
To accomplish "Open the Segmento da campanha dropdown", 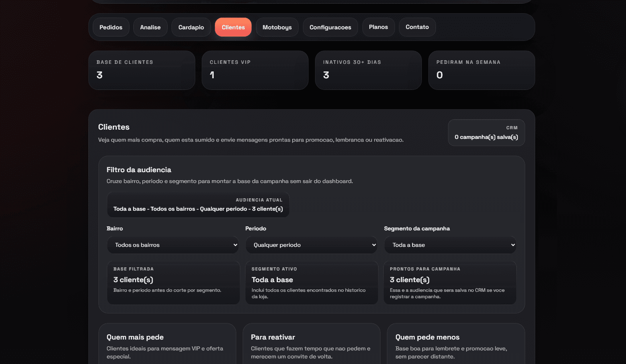I will point(450,245).
